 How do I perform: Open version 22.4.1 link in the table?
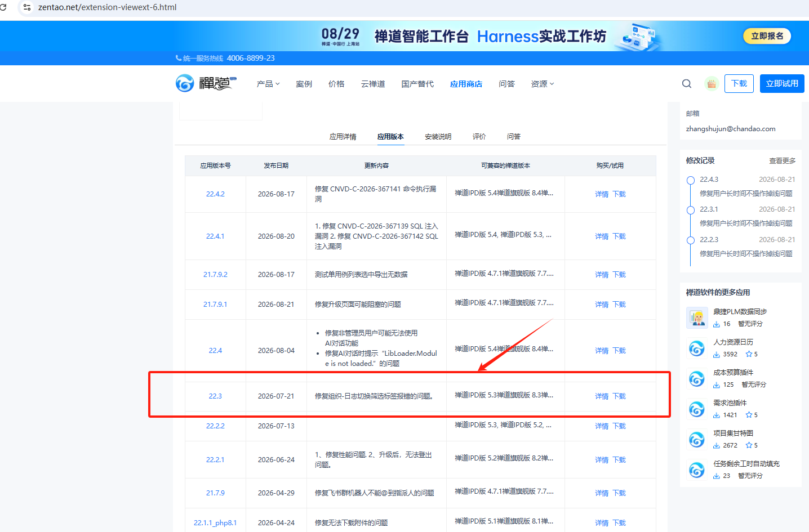click(x=215, y=236)
